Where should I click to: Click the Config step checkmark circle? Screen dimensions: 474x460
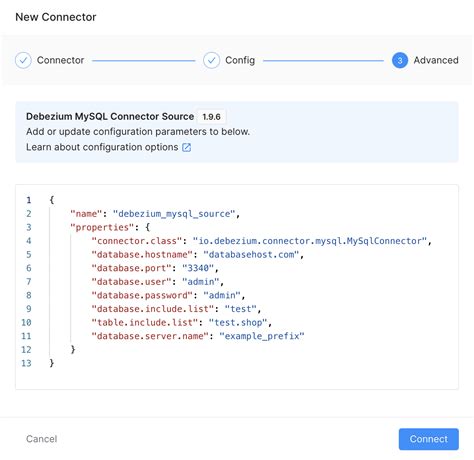pos(212,60)
